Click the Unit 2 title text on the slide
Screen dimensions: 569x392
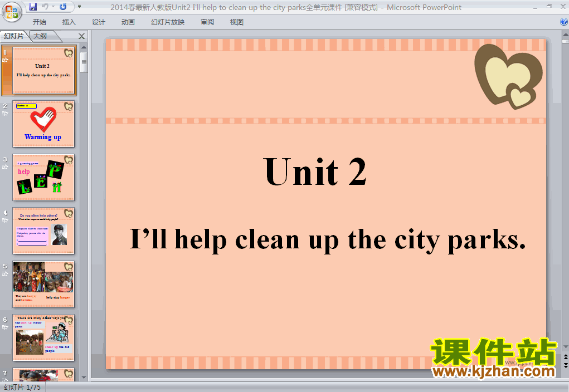315,171
